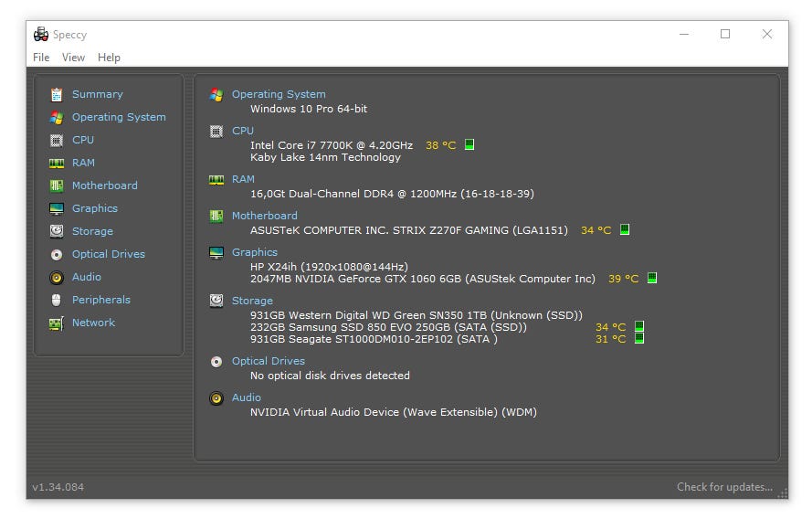812x519 pixels.
Task: Click the 39 °C graphics temperature value
Action: 624,279
